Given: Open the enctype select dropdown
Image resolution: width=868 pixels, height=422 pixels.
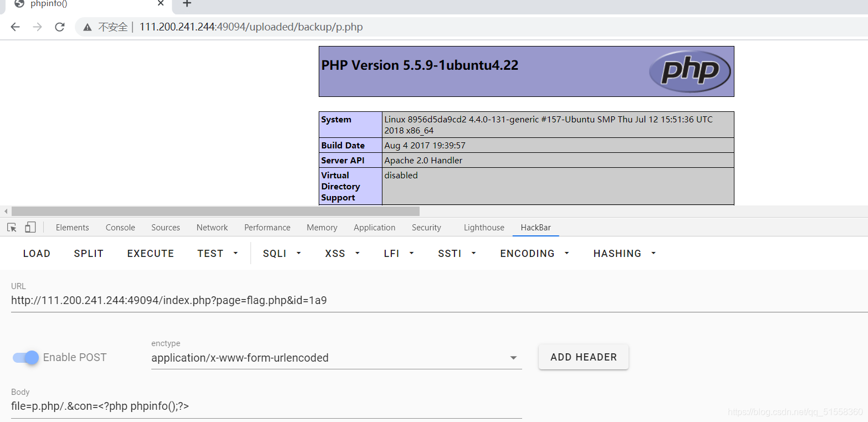Looking at the screenshot, I should pos(336,358).
